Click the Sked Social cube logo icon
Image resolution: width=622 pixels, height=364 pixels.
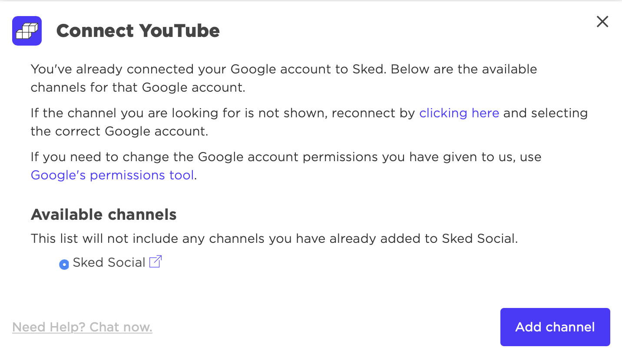point(27,31)
